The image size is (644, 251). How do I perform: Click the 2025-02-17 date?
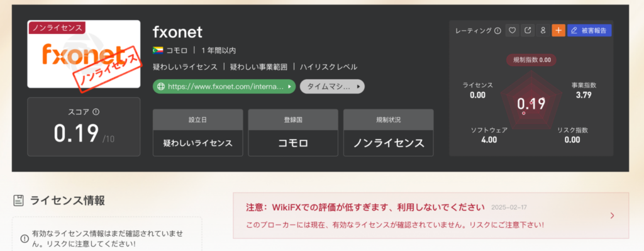tap(509, 208)
